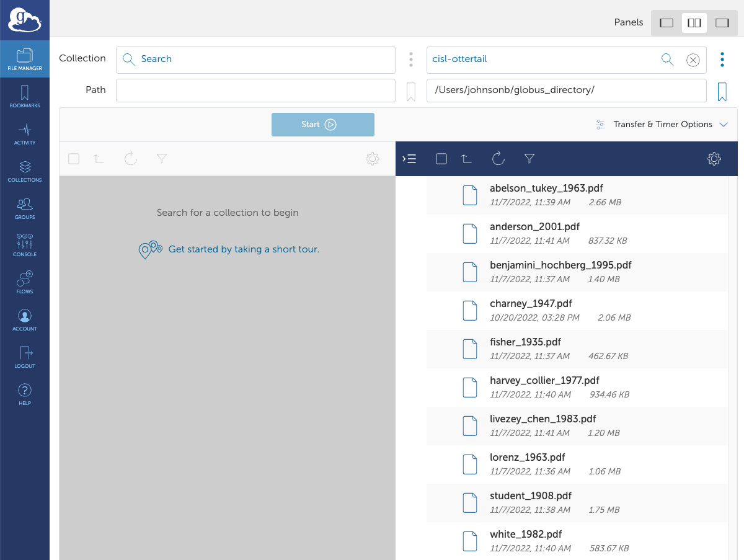Open the Flows sidebar page

[x=25, y=283]
